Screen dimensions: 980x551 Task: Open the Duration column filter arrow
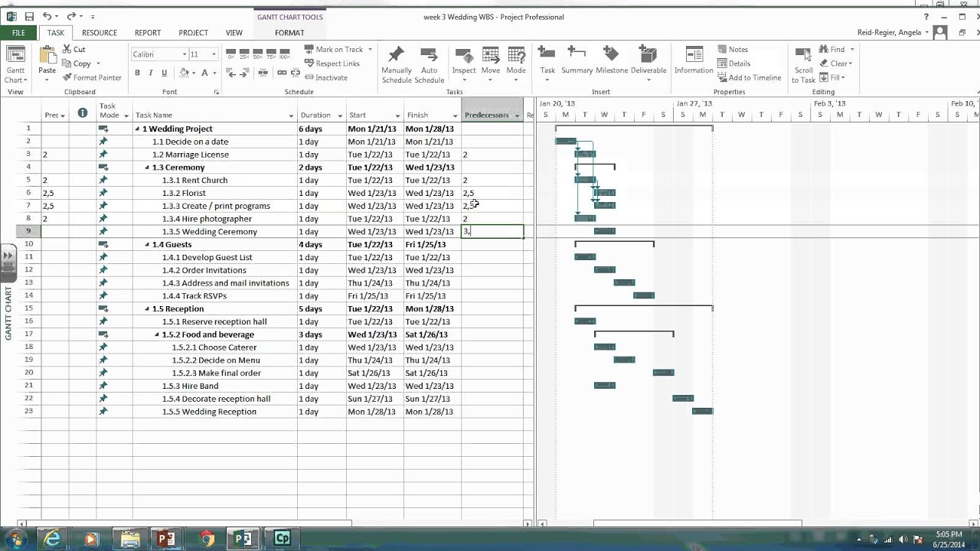pos(340,116)
